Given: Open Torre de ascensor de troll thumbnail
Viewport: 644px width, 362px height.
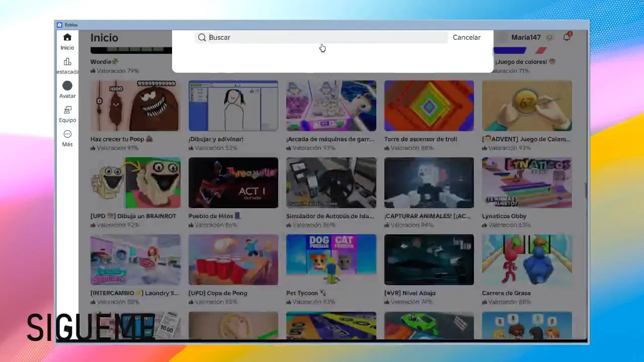Looking at the screenshot, I should click(429, 106).
